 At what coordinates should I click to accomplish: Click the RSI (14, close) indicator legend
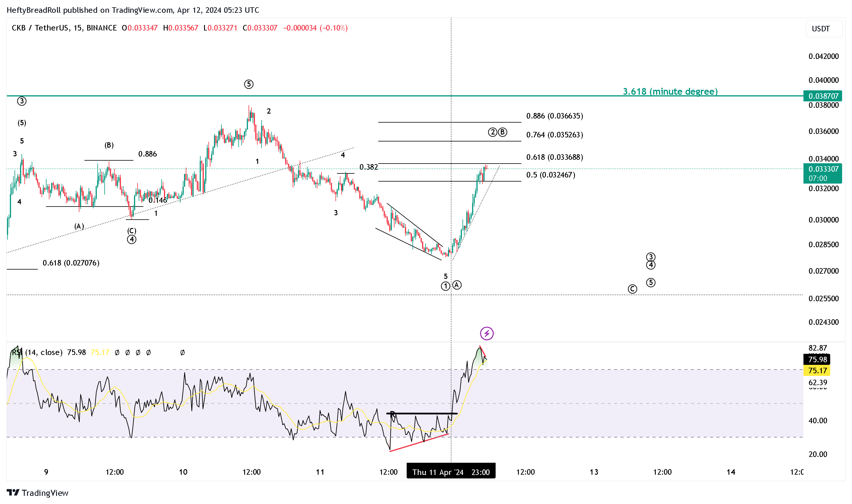[x=37, y=353]
